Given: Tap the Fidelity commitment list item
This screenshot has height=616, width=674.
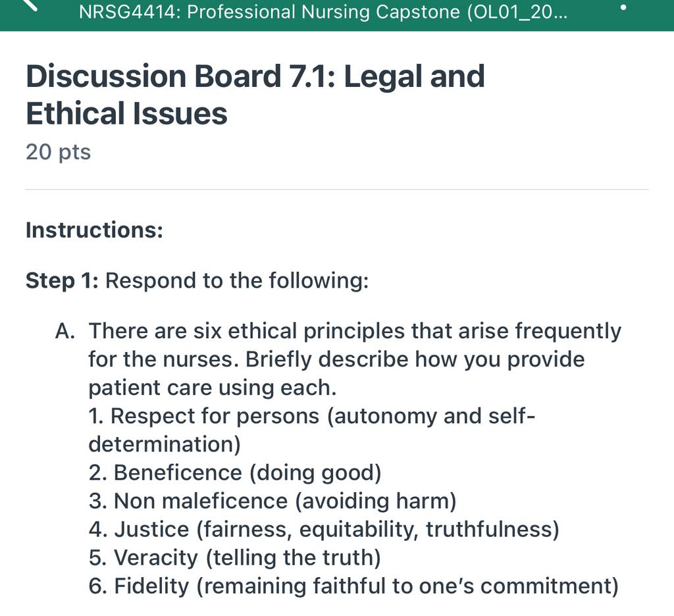Looking at the screenshot, I should click(353, 586).
